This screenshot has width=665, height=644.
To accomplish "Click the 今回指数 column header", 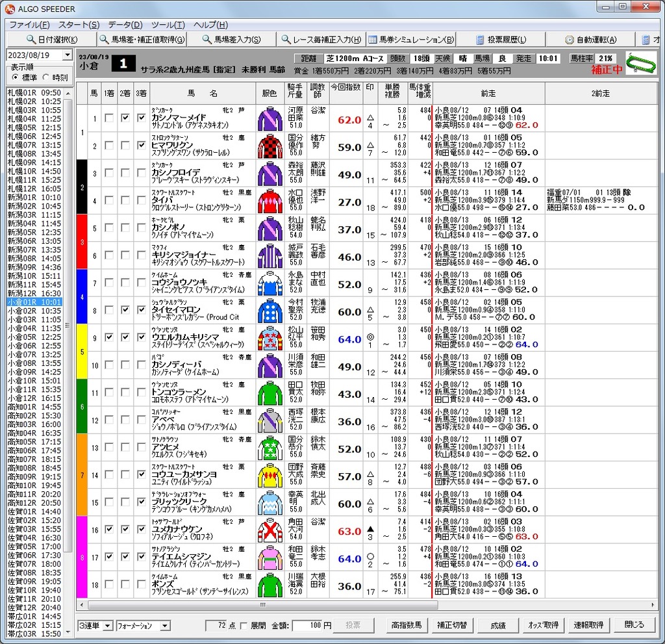I will tap(345, 93).
